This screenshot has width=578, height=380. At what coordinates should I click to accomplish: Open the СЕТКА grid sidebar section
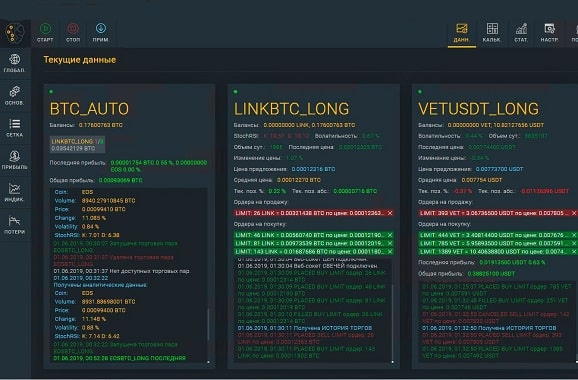(x=14, y=128)
